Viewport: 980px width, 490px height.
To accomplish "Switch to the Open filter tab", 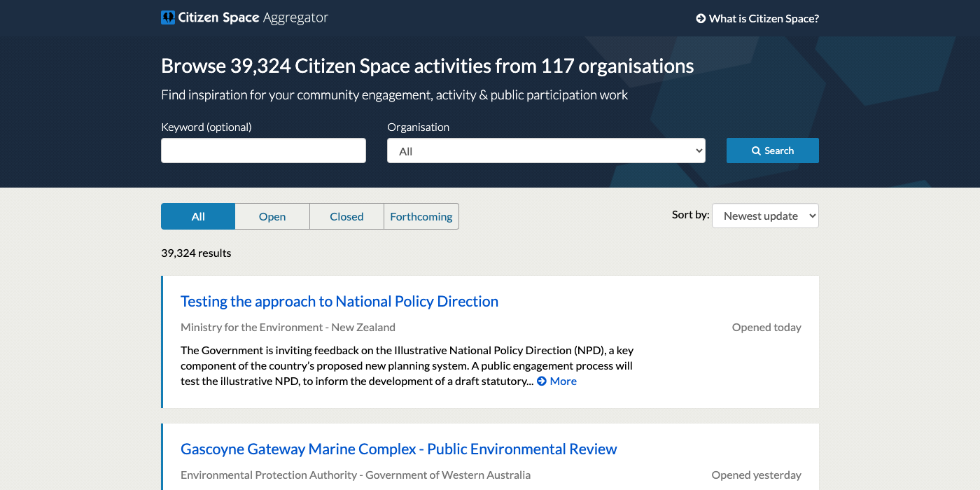I will pos(272,216).
